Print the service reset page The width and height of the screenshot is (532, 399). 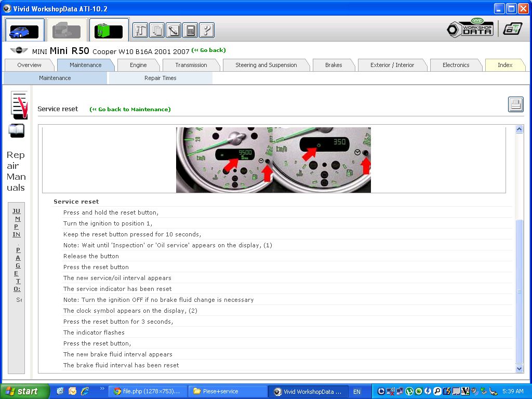515,104
